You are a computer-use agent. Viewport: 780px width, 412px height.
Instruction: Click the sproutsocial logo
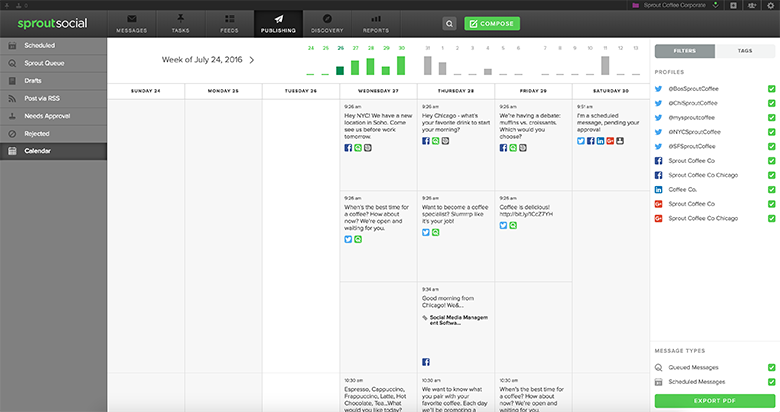[x=52, y=23]
